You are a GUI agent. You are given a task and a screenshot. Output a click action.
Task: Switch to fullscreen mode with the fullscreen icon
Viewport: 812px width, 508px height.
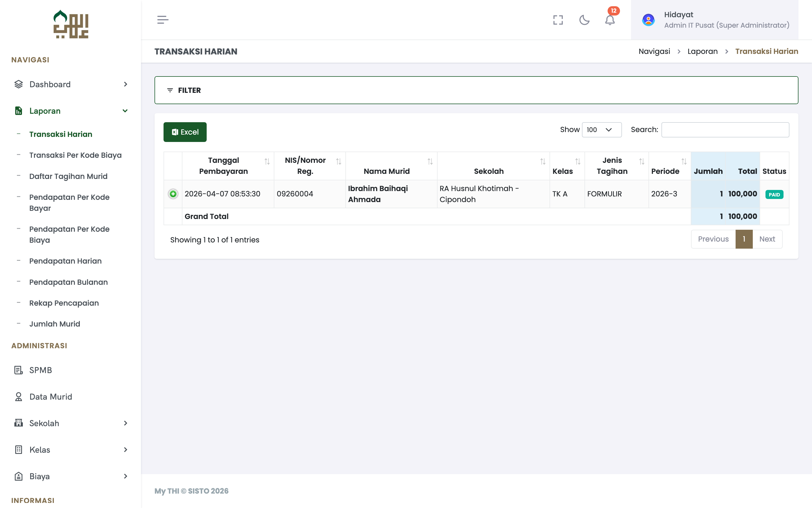pos(558,20)
